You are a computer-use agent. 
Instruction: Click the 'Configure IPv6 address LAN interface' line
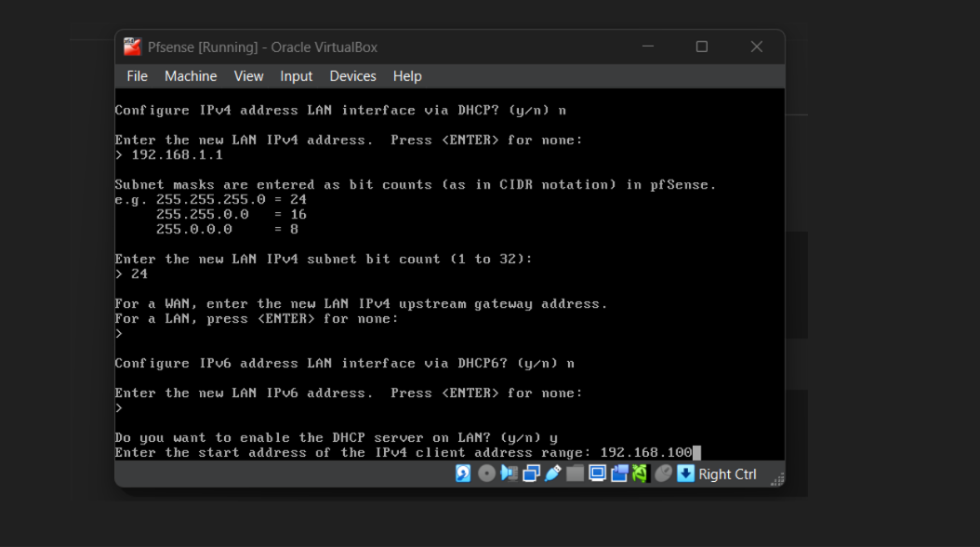[344, 363]
